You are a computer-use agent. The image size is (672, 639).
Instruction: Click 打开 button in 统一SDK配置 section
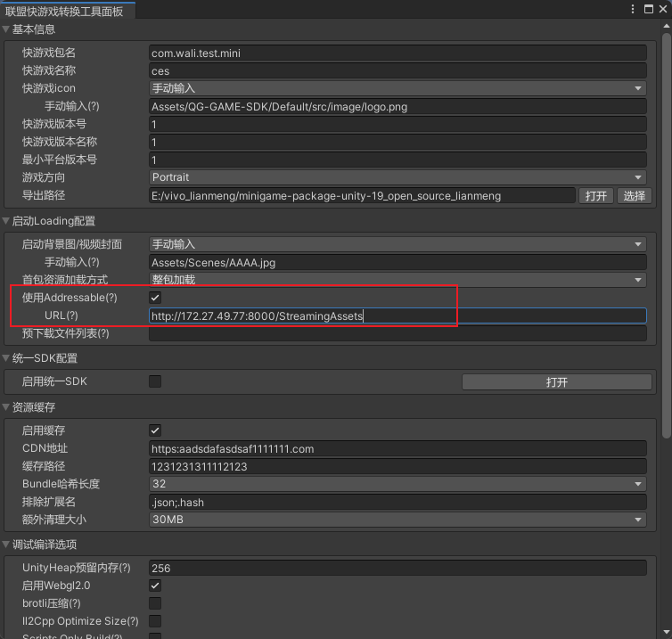[x=556, y=381]
